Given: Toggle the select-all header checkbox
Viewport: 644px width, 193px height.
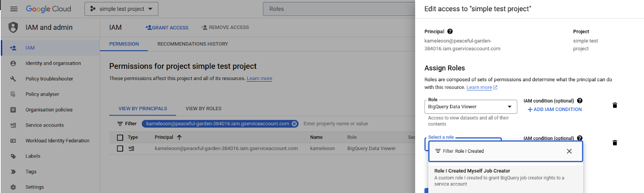Looking at the screenshot, I should (120, 138).
